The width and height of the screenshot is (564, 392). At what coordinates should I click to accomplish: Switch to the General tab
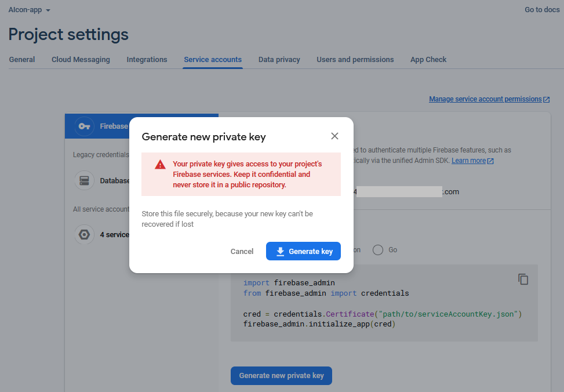(22, 60)
